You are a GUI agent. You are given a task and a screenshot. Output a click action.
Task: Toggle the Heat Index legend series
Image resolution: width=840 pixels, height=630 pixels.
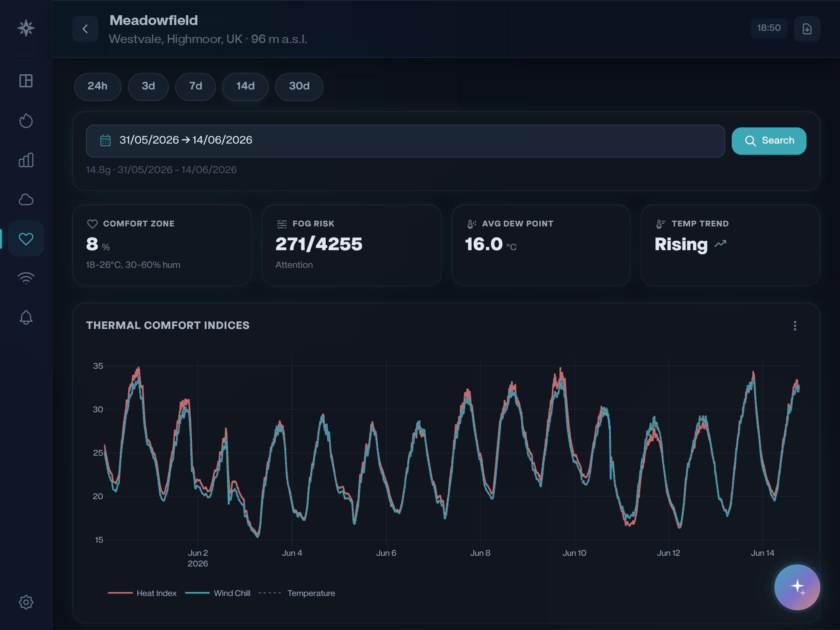pos(142,593)
